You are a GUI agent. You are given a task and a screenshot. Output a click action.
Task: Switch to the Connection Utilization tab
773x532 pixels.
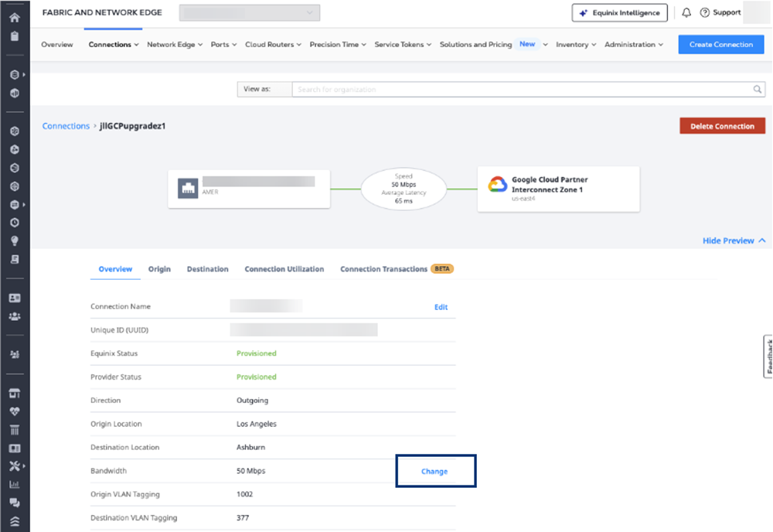pos(284,269)
